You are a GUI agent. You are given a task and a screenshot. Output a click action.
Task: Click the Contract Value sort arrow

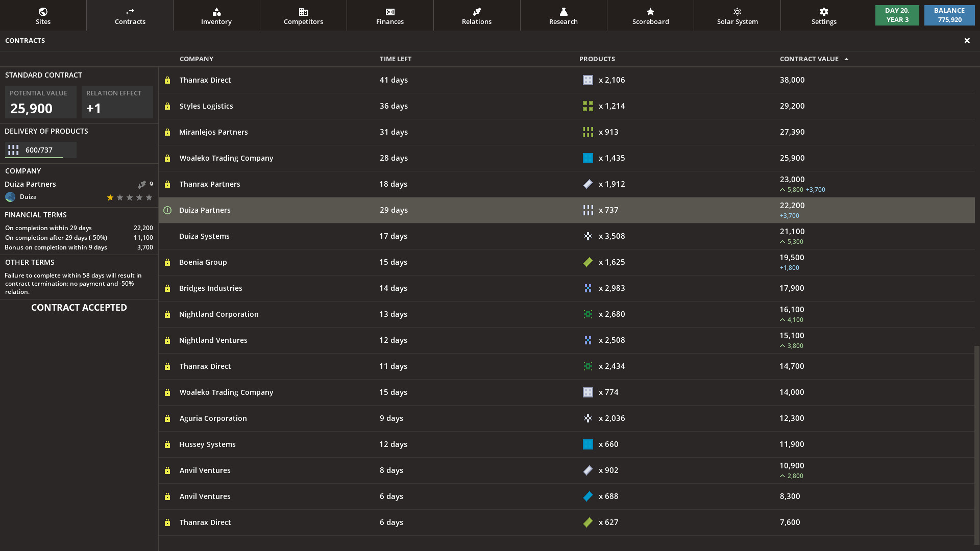click(847, 59)
